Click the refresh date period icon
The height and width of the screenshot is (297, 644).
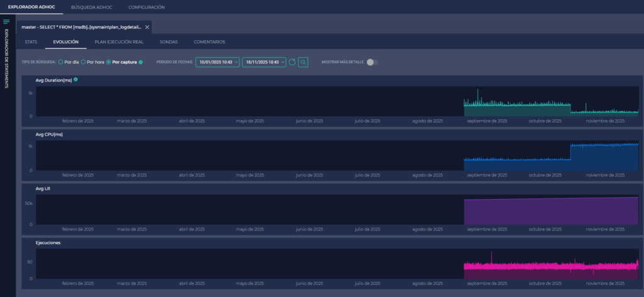click(x=292, y=62)
